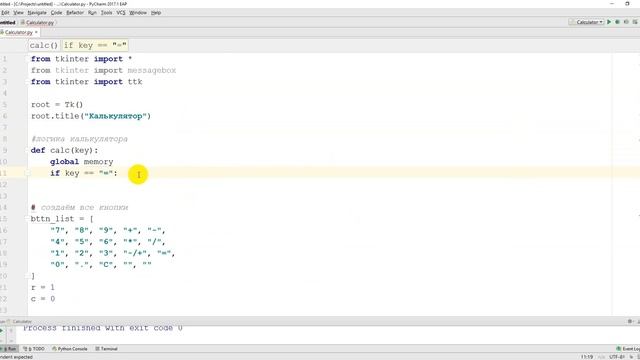Click 'global memory' on line 10
Viewport: 640px width, 360px height.
pos(82,162)
